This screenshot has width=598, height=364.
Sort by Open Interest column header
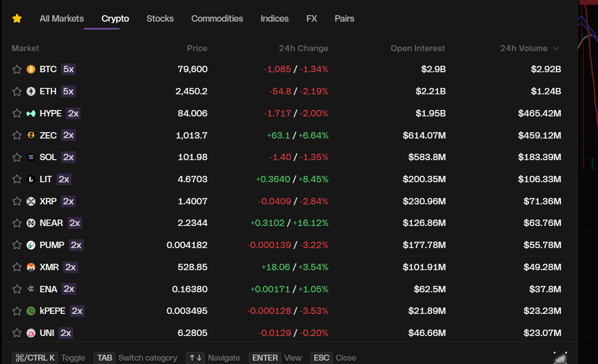coord(418,48)
